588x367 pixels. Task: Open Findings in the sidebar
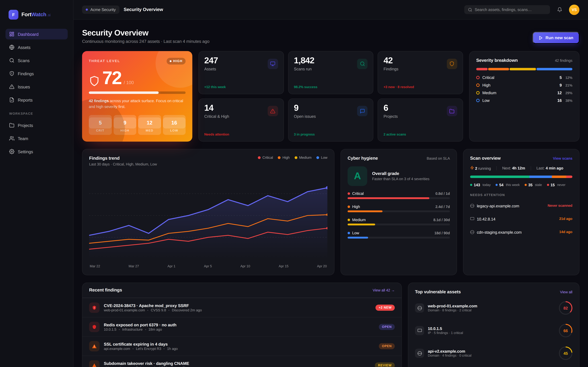[x=26, y=74]
